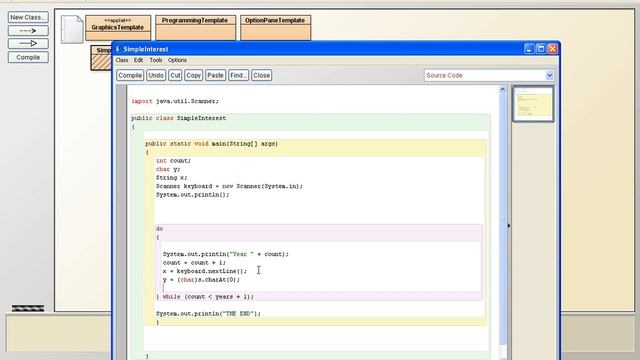Select the solid inheritance-arrow tool
Viewport: 640px width, 360px height.
28,43
